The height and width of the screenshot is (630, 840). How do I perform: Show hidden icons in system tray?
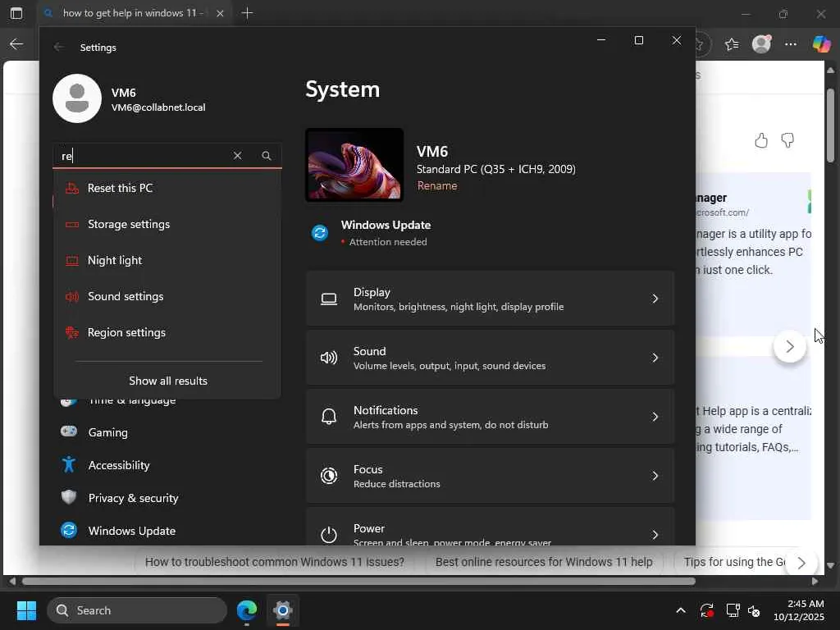point(680,610)
